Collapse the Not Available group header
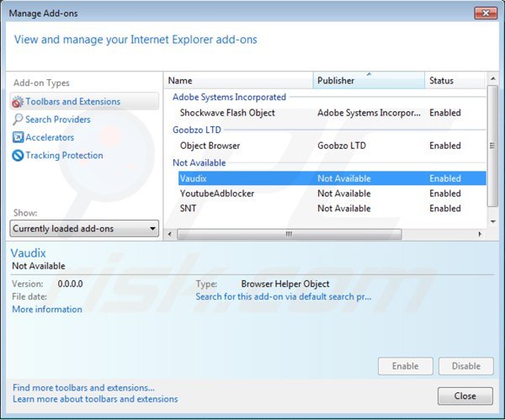The image size is (505, 420). (x=199, y=162)
